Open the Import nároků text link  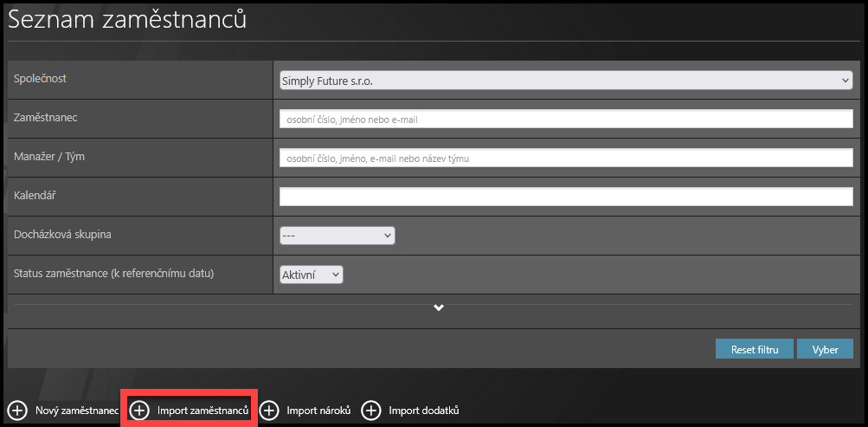[318, 411]
